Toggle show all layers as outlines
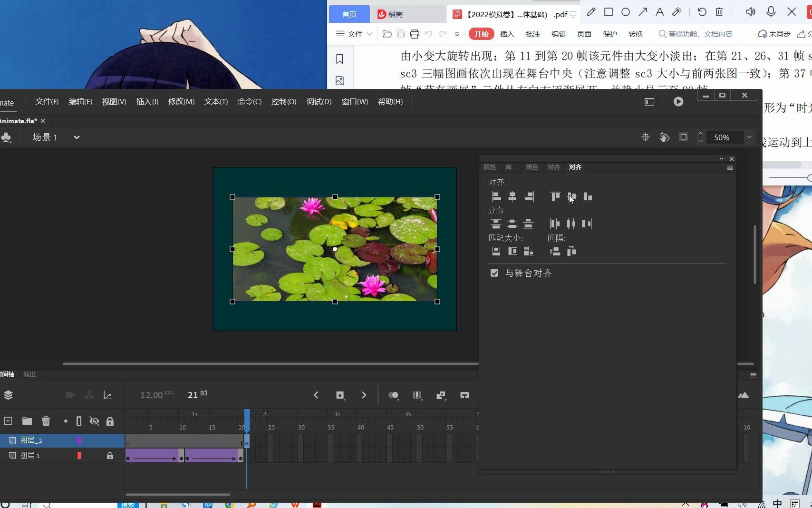The width and height of the screenshot is (812, 508). 79,421
